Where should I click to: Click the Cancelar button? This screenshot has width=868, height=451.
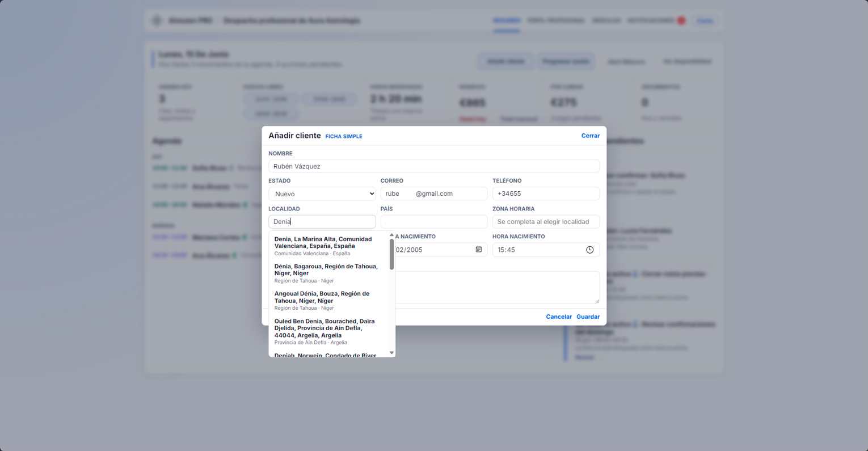(x=559, y=317)
